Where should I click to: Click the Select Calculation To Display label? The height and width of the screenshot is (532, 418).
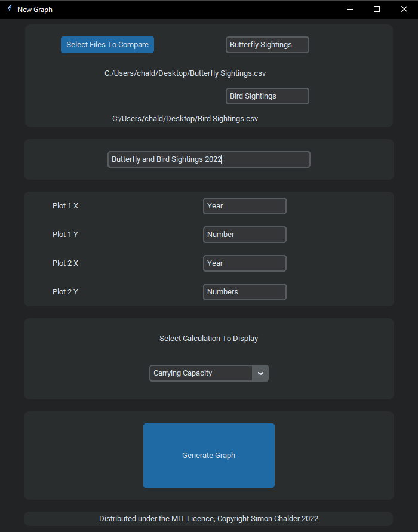[208, 338]
